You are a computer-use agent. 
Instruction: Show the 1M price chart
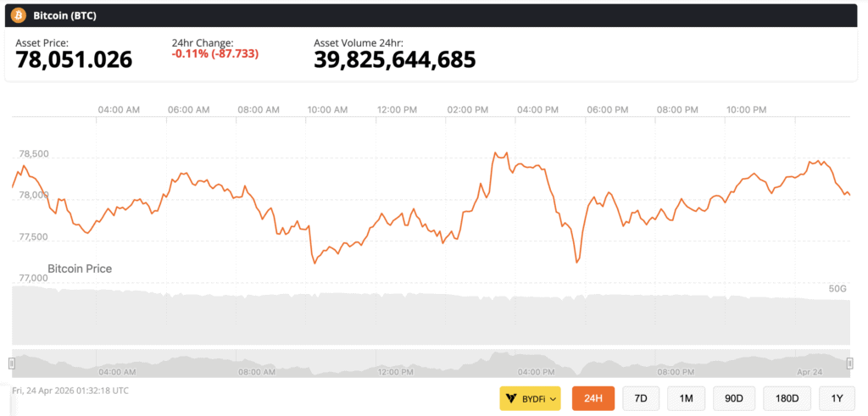pyautogui.click(x=686, y=398)
